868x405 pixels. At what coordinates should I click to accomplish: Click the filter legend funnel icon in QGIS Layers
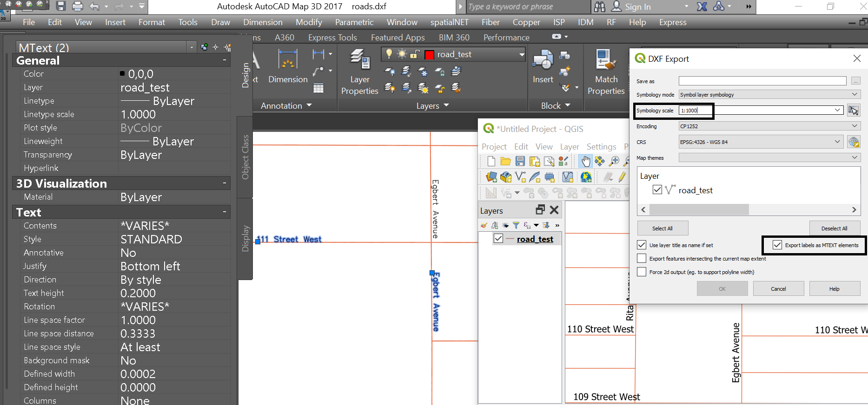516,225
